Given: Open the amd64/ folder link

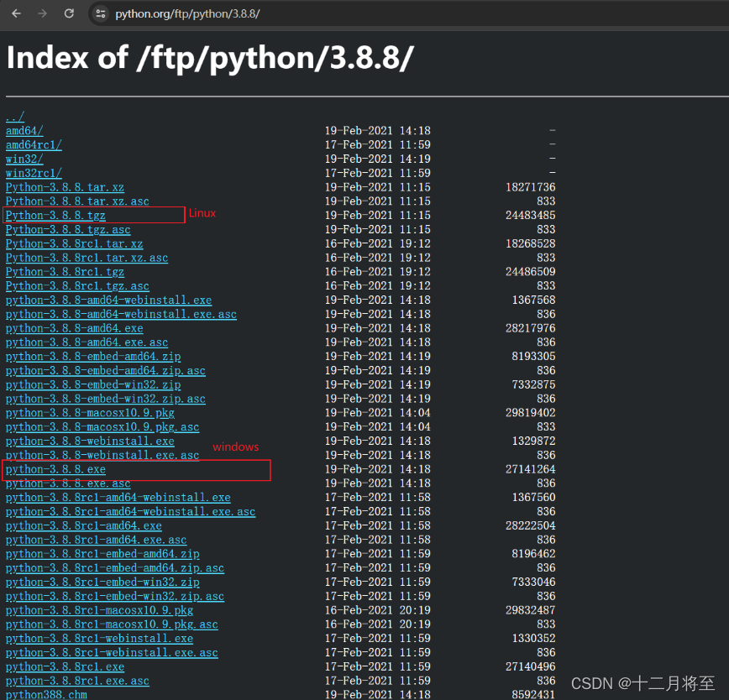Looking at the screenshot, I should coord(24,131).
